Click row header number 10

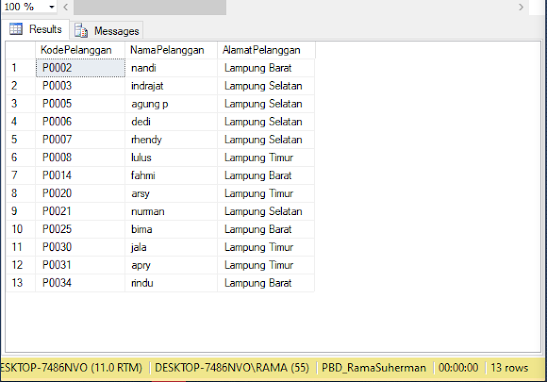click(21, 229)
